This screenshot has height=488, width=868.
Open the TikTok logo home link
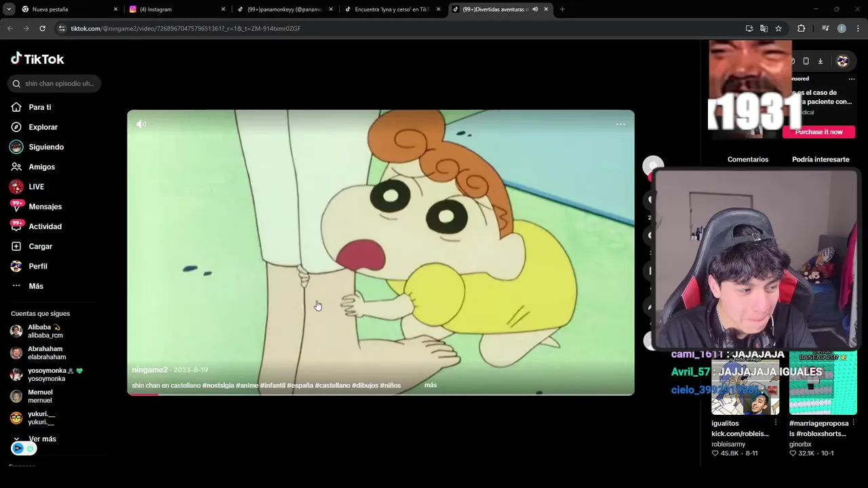pos(37,59)
